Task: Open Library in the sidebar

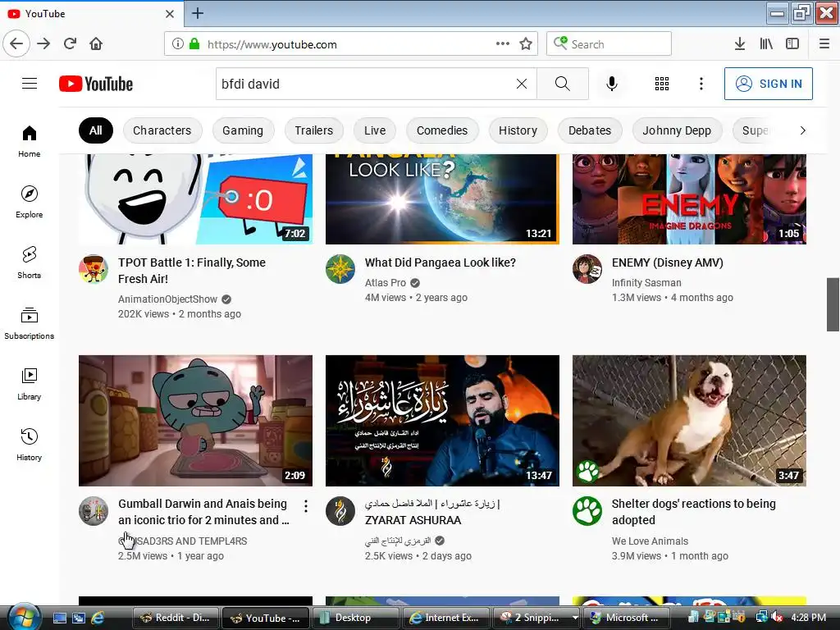Action: (x=30, y=384)
